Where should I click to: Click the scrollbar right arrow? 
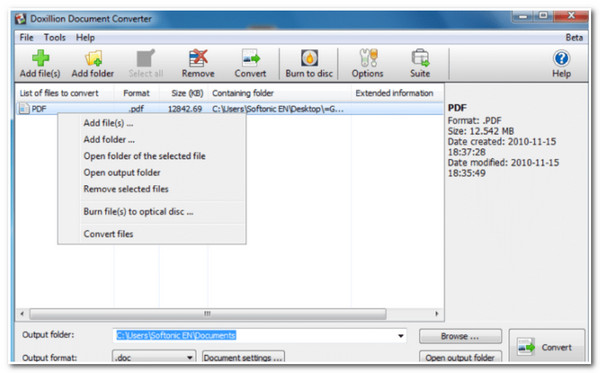click(437, 314)
